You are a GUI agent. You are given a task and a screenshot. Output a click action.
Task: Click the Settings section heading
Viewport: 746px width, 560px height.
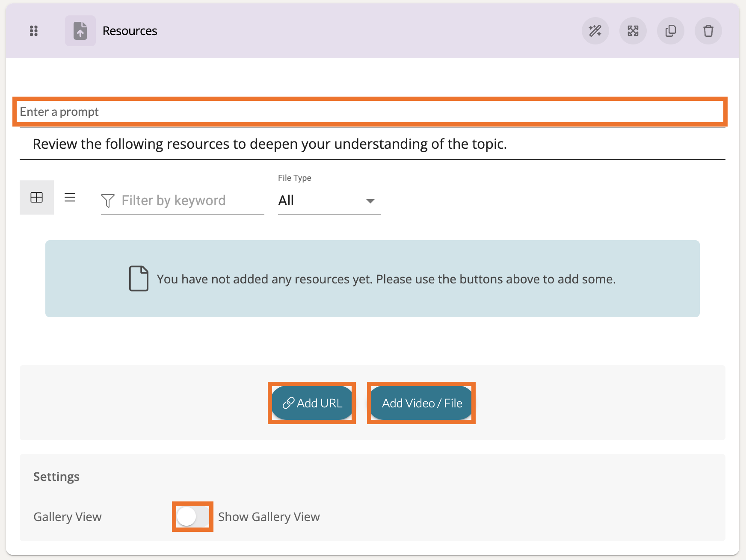point(56,477)
